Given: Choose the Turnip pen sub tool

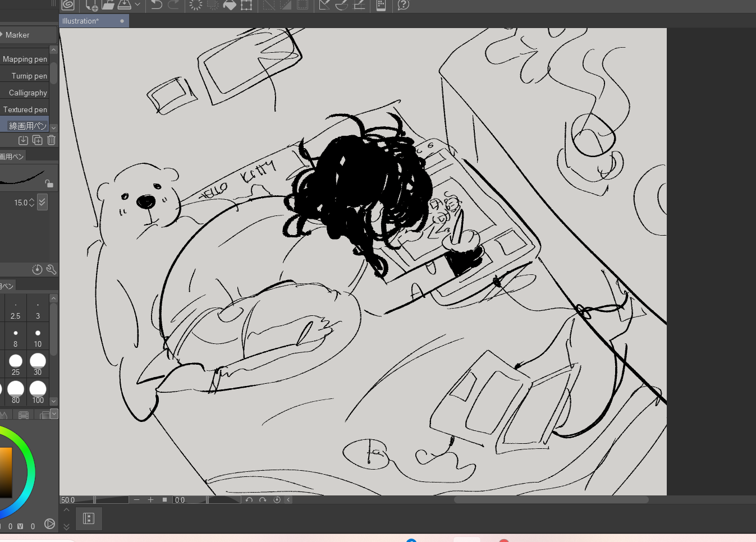Looking at the screenshot, I should tap(29, 76).
